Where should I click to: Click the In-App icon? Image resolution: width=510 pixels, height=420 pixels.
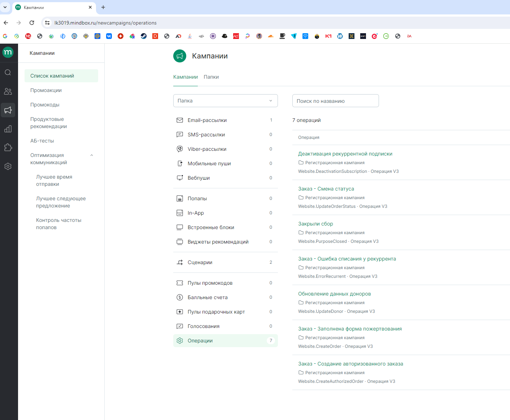pos(180,213)
